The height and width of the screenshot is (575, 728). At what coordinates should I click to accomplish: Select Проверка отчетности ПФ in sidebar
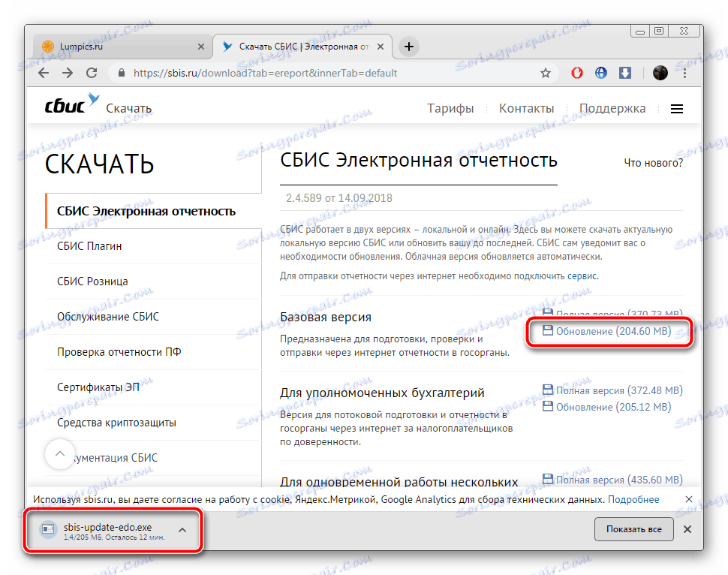(x=153, y=352)
